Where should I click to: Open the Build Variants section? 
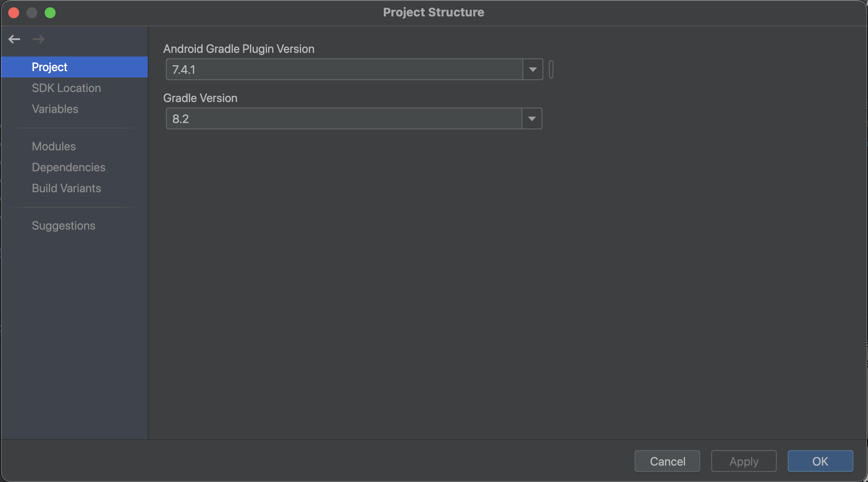[x=66, y=188]
